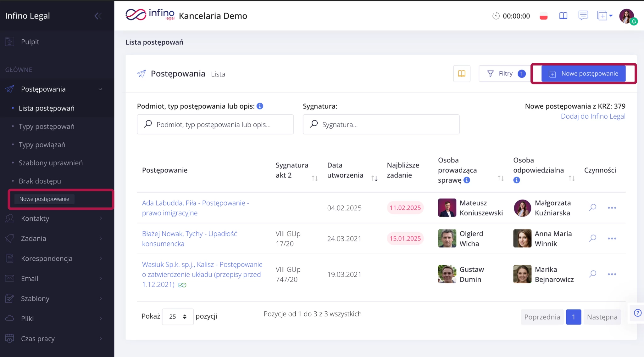Open the rows-per-page 25 dropdown
Screen dimensions: 644x357
pyautogui.click(x=178, y=317)
